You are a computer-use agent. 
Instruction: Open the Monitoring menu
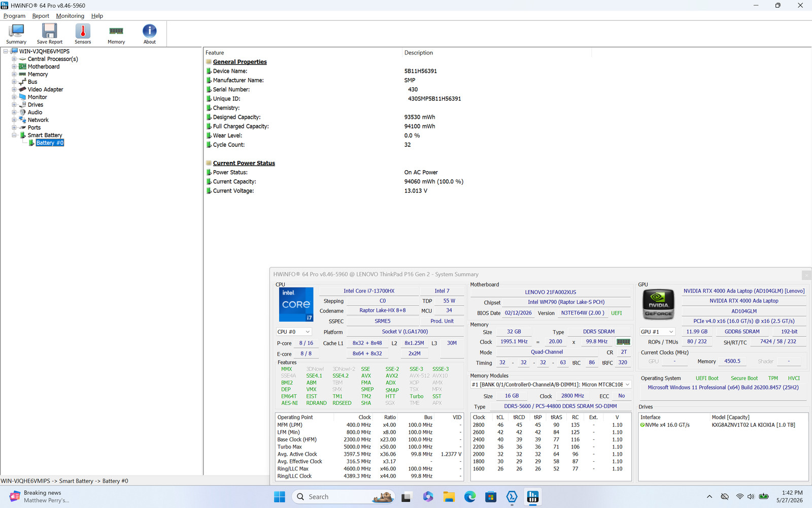coord(70,16)
